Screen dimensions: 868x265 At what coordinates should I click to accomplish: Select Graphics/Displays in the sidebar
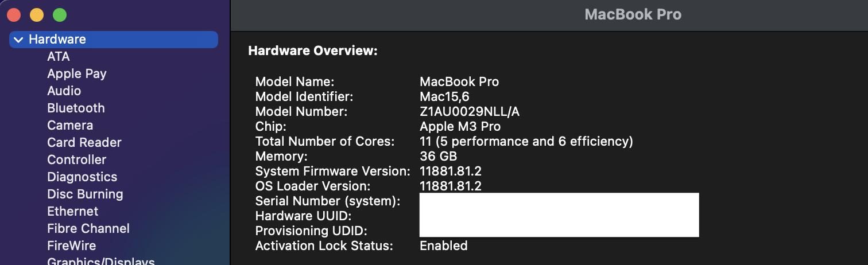tap(101, 261)
